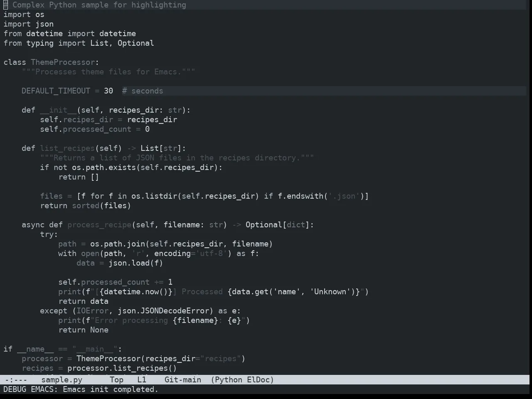
Task: Click the Python major mode name
Action: 229,379
